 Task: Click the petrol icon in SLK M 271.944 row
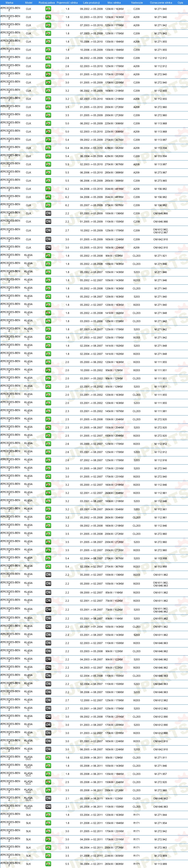click(x=48, y=815)
